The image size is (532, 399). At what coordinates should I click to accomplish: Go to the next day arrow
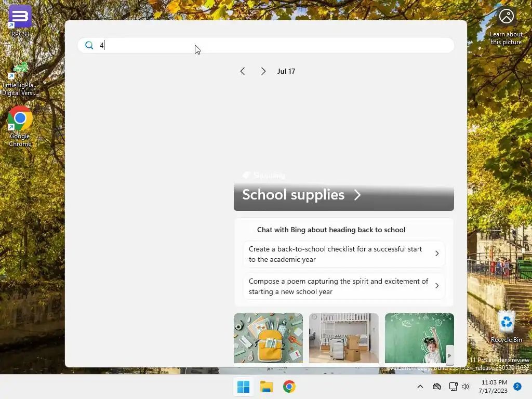[263, 71]
